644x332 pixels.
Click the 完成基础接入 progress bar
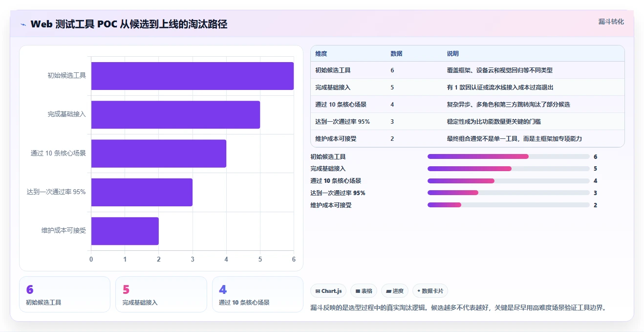click(x=508, y=169)
